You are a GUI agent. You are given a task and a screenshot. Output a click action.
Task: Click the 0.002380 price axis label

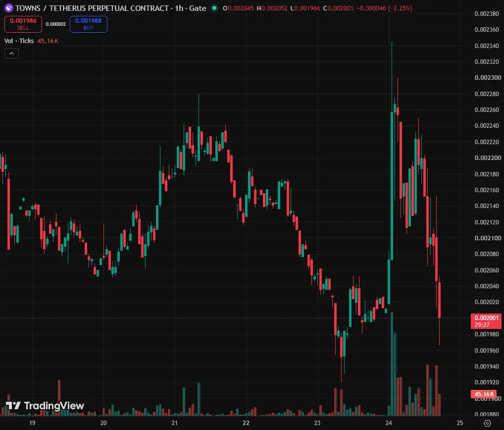pos(487,13)
